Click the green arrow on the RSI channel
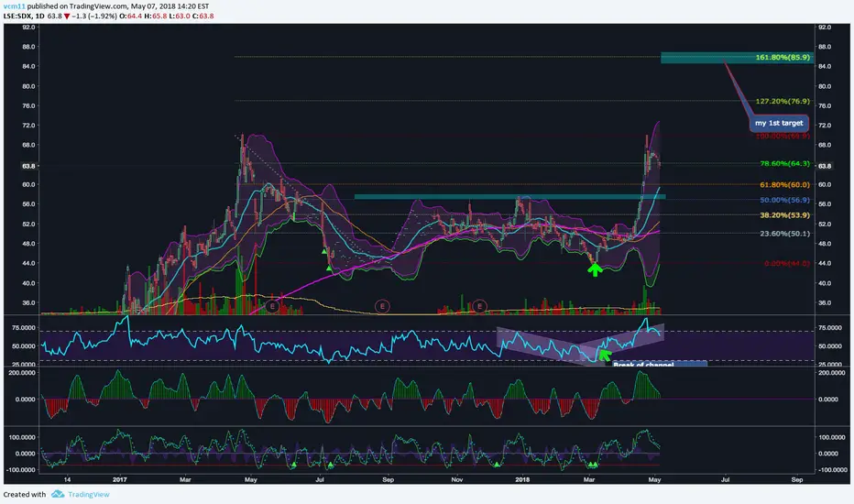The height and width of the screenshot is (504, 854). [x=604, y=356]
